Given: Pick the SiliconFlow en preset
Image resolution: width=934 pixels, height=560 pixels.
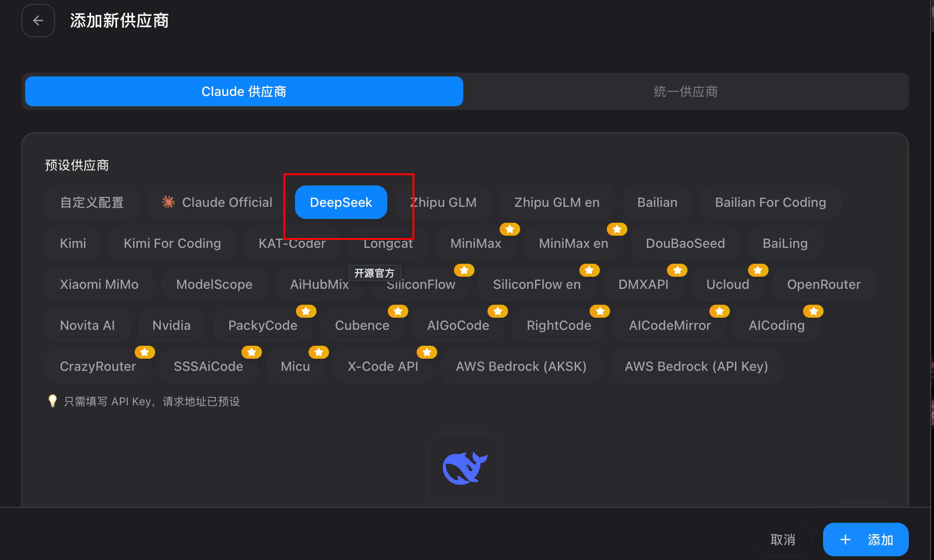Looking at the screenshot, I should tap(536, 284).
